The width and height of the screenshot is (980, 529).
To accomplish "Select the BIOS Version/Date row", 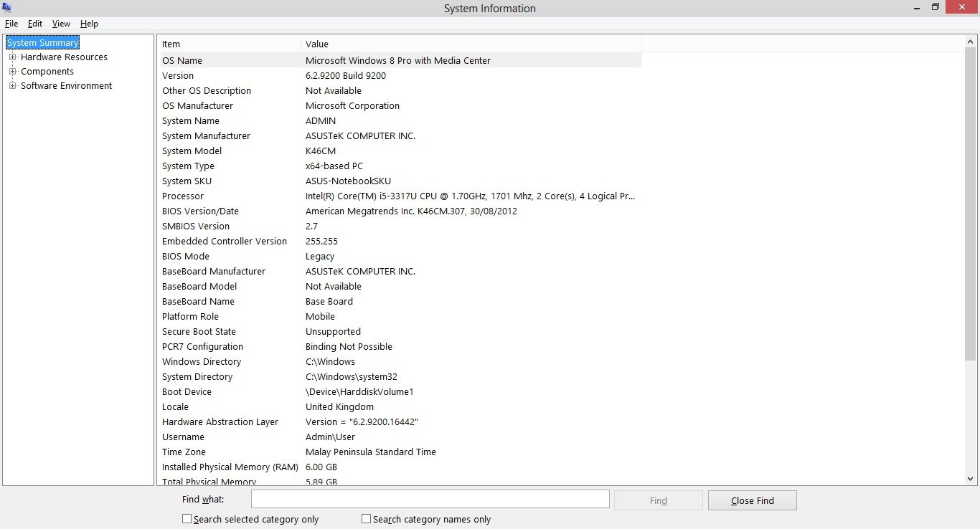I will tap(400, 211).
